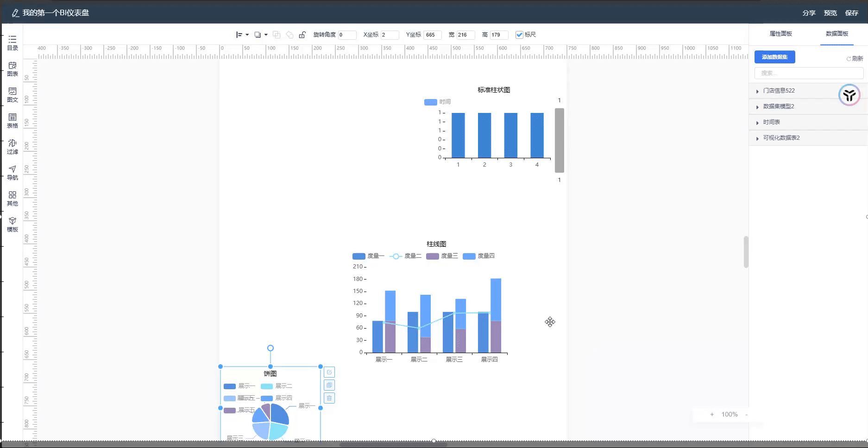868x448 pixels.
Task: Open the 导航 navigation sidebar panel
Action: 13,173
